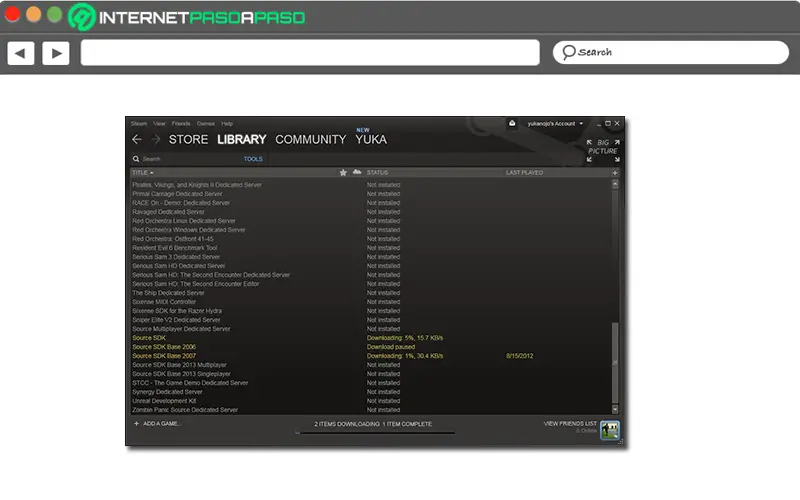
Task: Click the list scrollbar down arrow
Action: coord(615,409)
